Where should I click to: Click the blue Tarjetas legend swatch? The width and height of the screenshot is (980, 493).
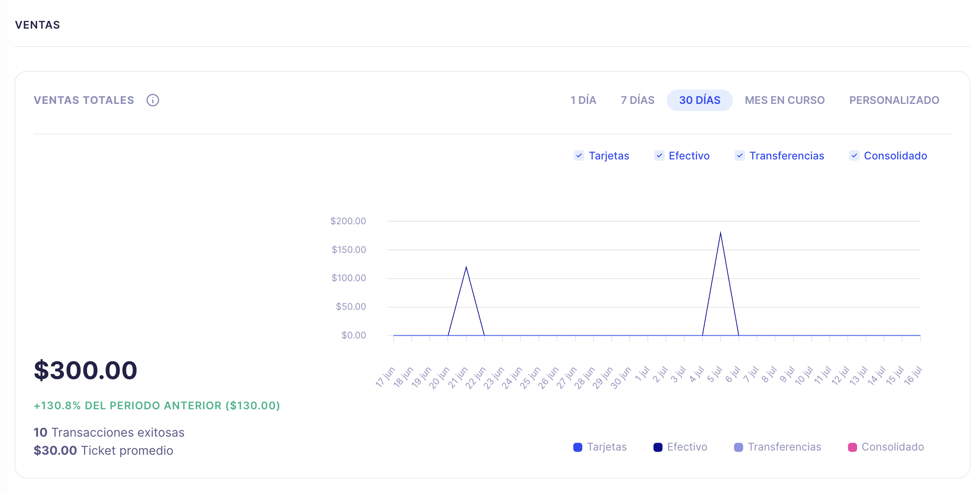click(x=578, y=447)
